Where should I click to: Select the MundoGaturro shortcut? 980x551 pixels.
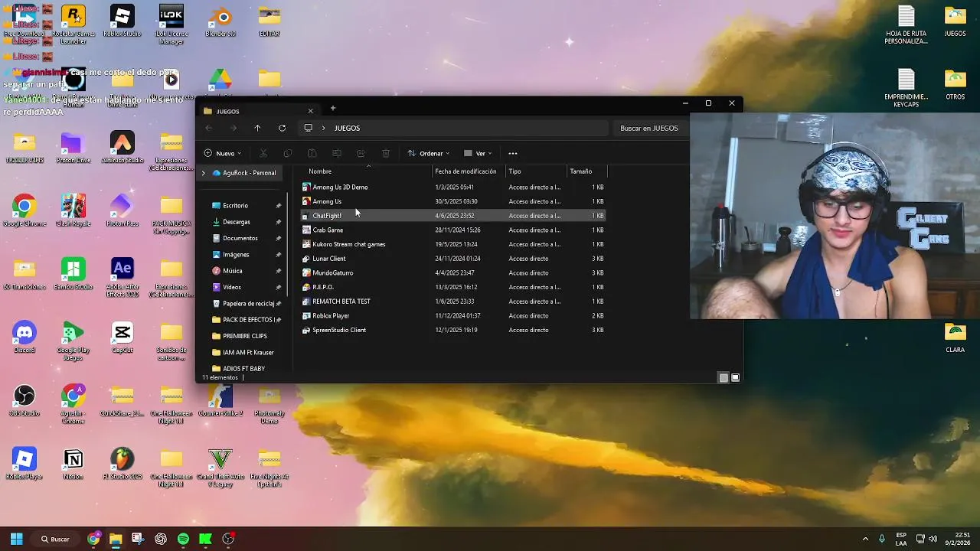[453, 272]
